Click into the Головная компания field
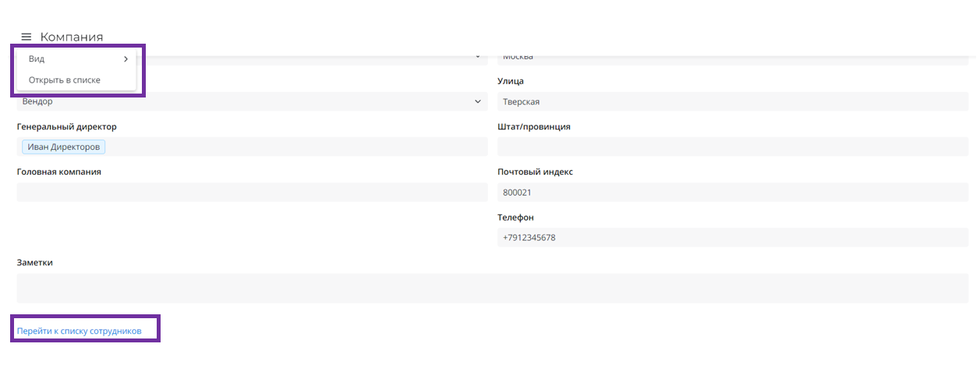 (x=252, y=192)
